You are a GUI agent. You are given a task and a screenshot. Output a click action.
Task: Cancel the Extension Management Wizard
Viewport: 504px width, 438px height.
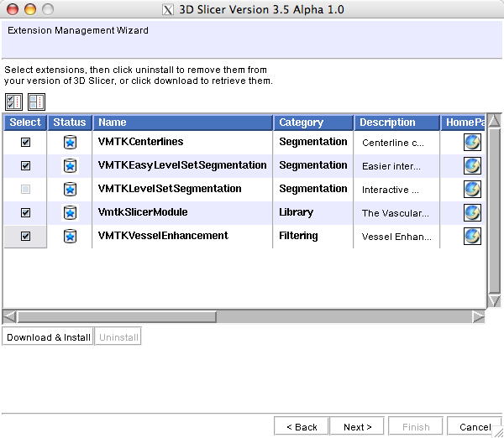click(x=475, y=427)
